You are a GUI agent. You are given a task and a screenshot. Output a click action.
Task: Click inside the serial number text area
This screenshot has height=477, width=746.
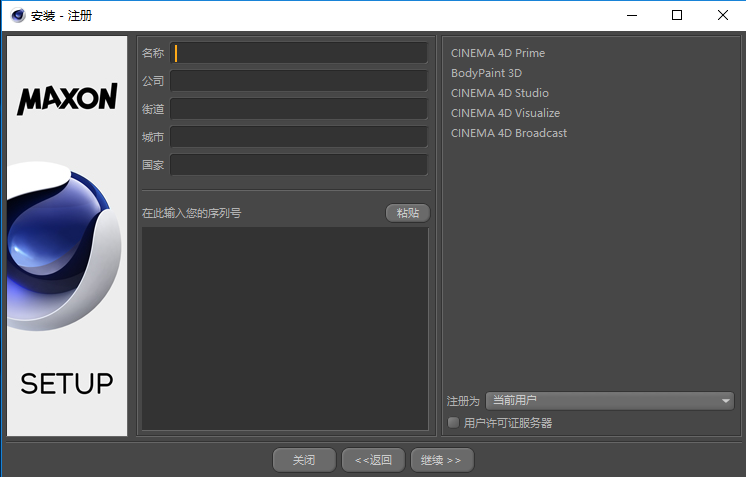coord(285,329)
